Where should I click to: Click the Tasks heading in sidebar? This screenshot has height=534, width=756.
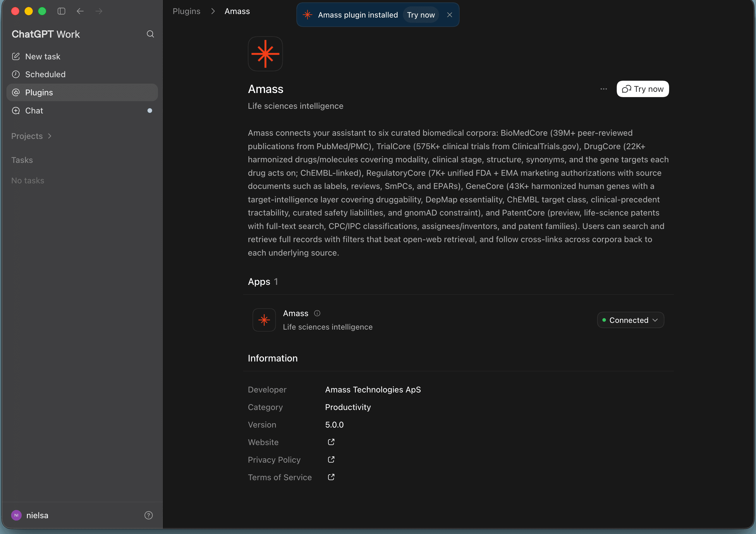tap(22, 160)
